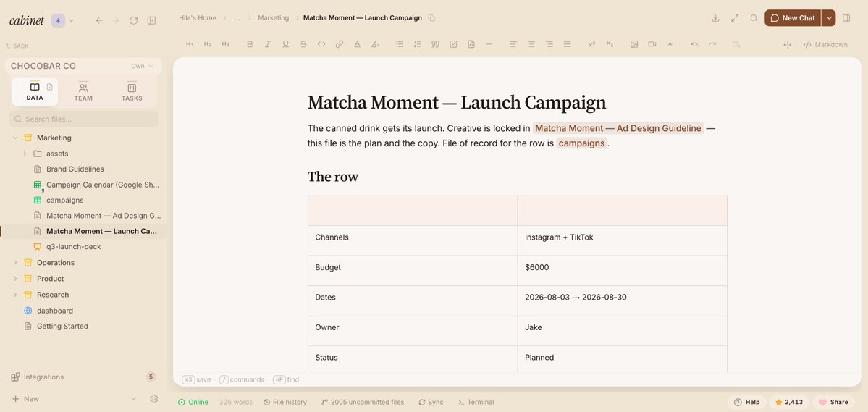The height and width of the screenshot is (412, 868).
Task: Download the current document
Action: tap(715, 17)
